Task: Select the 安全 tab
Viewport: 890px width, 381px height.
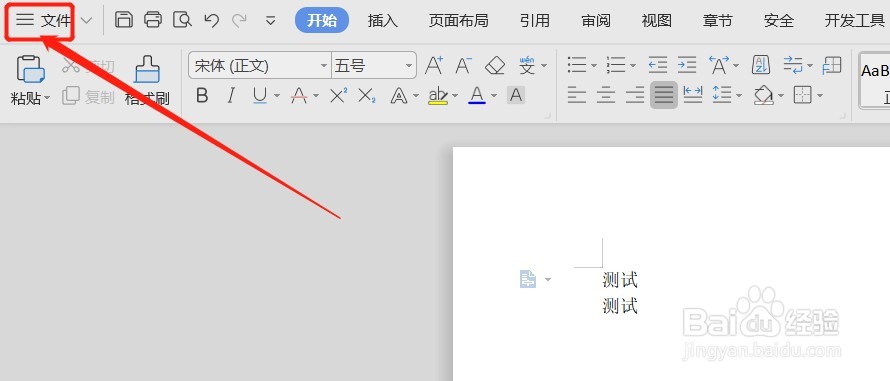Action: (778, 21)
